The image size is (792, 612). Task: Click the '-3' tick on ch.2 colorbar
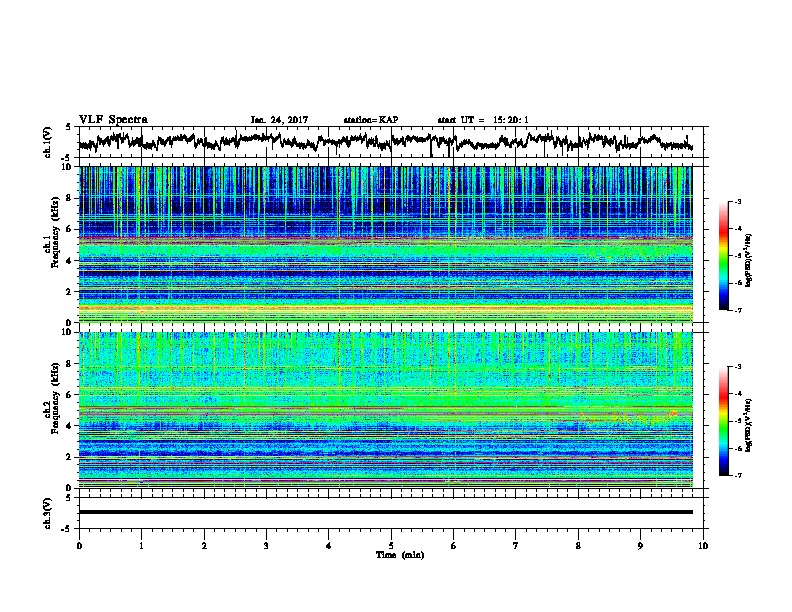[x=738, y=367]
